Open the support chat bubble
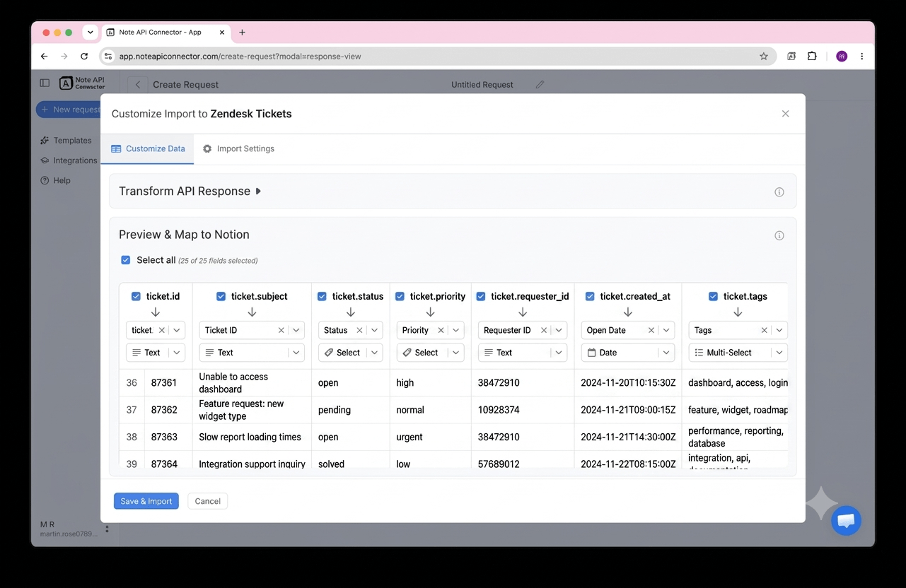906x588 pixels. click(846, 522)
